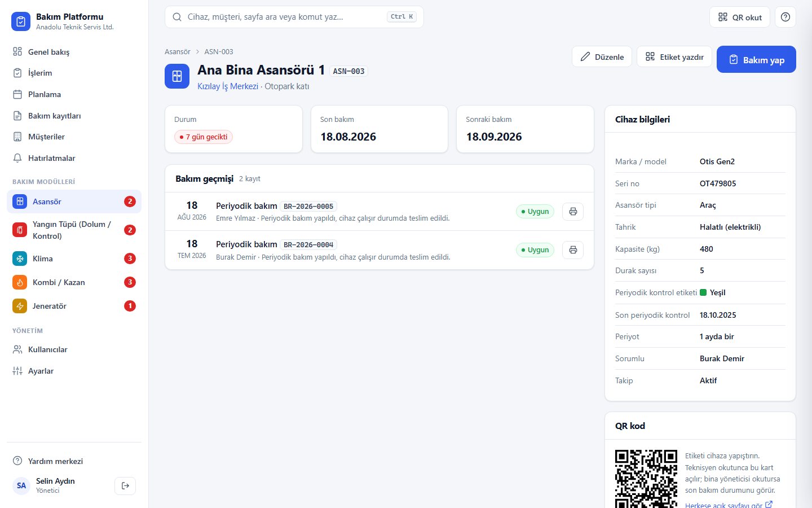Click the logout icon next to Selin Aydın
The height and width of the screenshot is (508, 812).
[125, 485]
